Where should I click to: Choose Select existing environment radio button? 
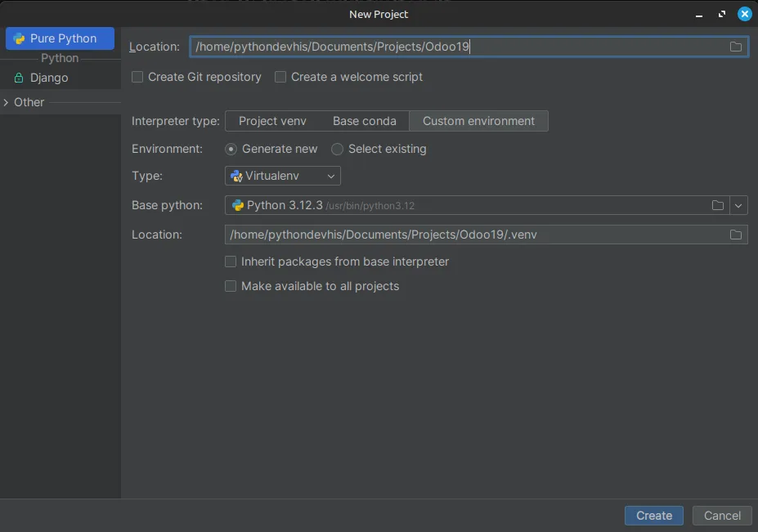coord(337,149)
